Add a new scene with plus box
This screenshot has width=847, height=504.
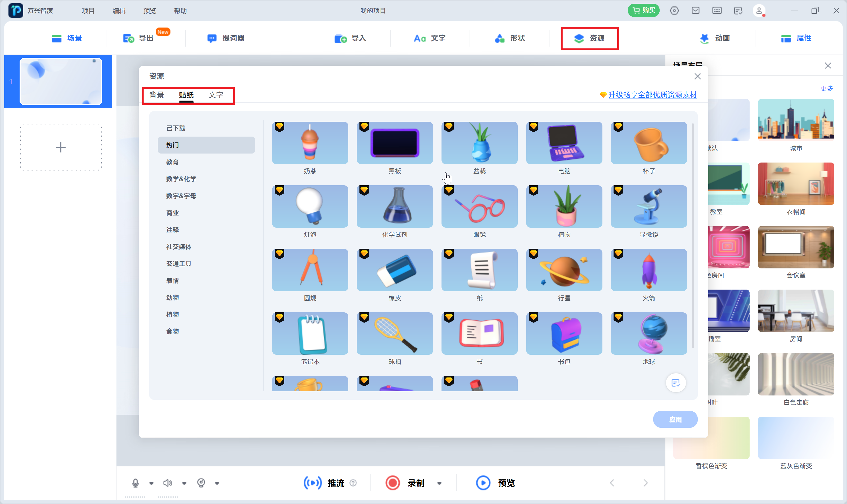[61, 147]
